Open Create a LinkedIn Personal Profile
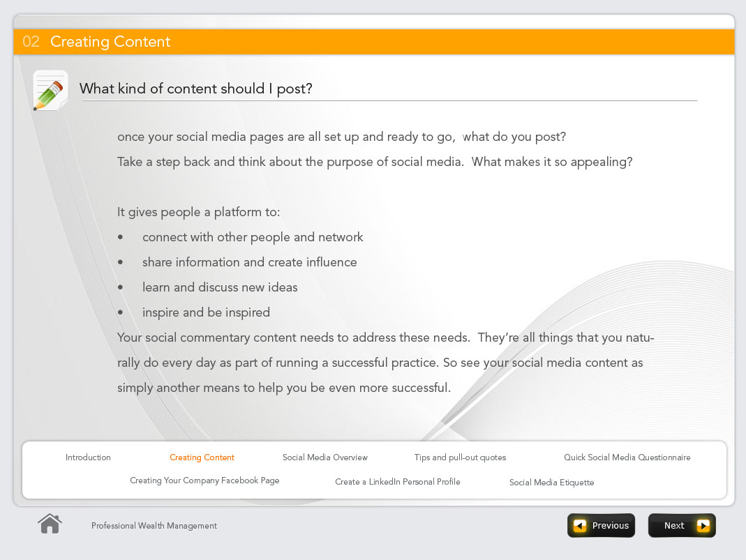This screenshot has width=746, height=560. (x=398, y=482)
